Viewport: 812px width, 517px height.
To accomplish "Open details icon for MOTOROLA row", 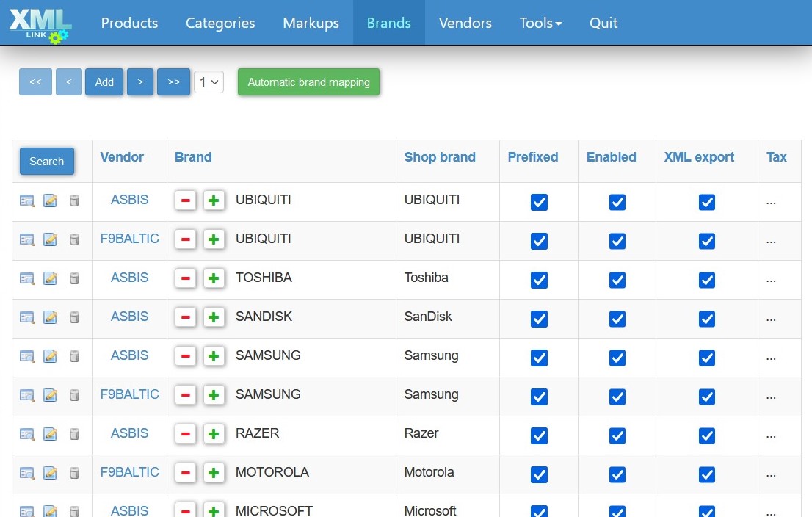I will click(26, 473).
